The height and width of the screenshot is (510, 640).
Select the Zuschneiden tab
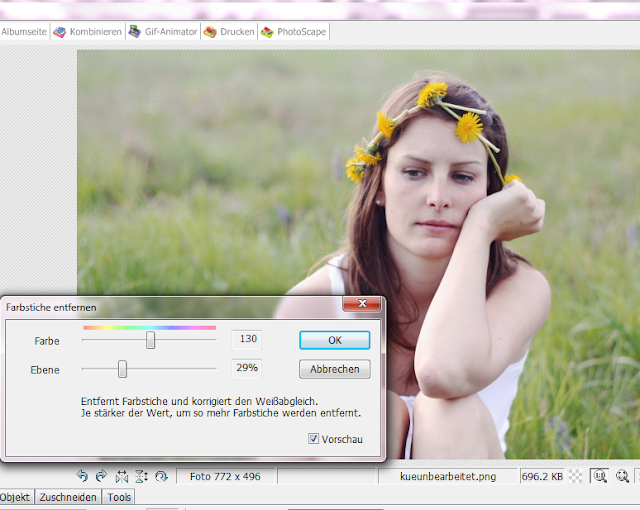click(x=68, y=497)
